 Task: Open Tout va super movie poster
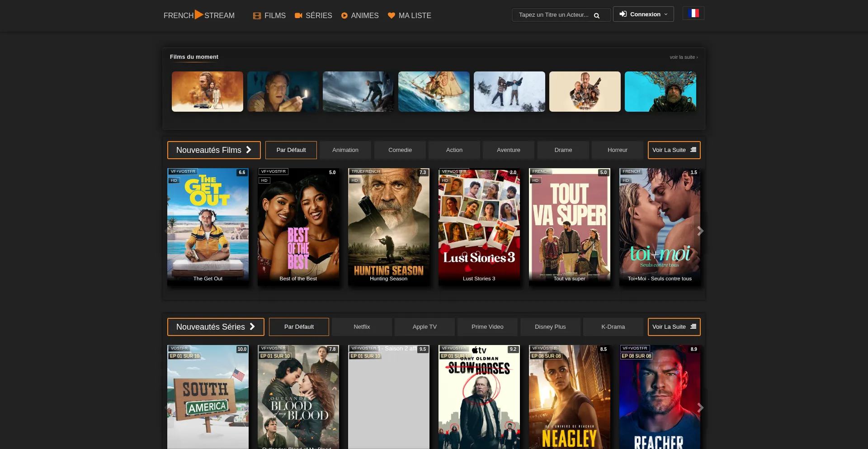[x=570, y=227]
